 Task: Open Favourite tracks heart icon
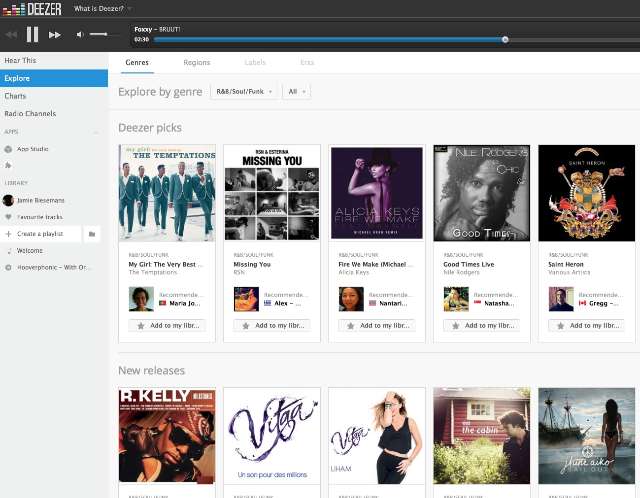tap(8, 217)
